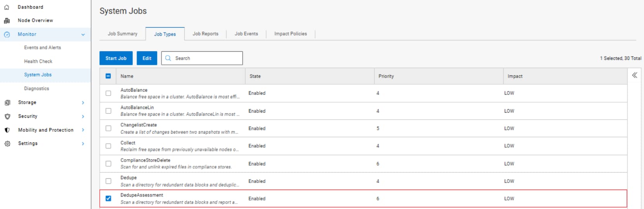Expand the Settings menu chevron
This screenshot has height=209, width=644.
tap(83, 143)
